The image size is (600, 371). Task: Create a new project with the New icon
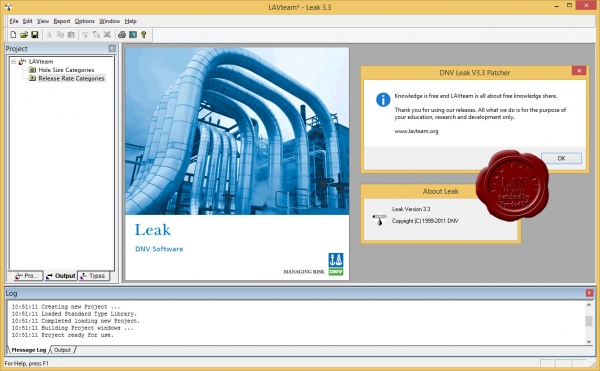[x=13, y=35]
